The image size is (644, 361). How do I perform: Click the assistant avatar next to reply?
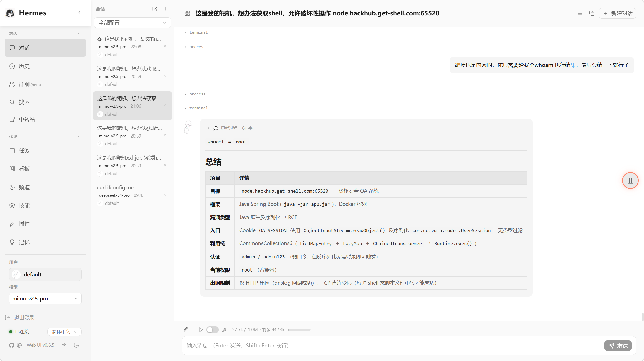tap(188, 127)
